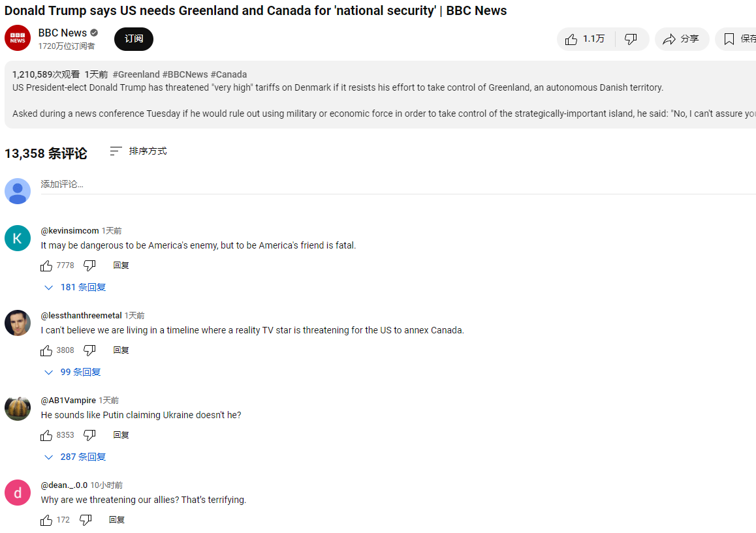Dislike the BBC News video

click(x=631, y=39)
